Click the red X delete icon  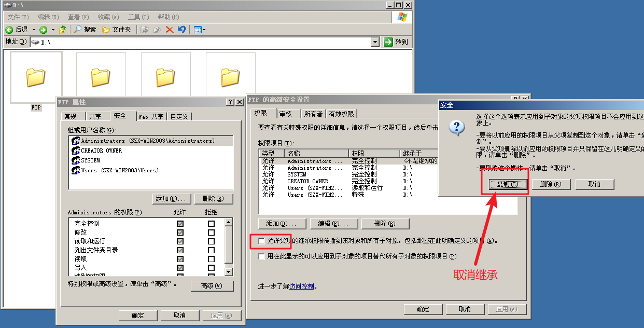(169, 30)
